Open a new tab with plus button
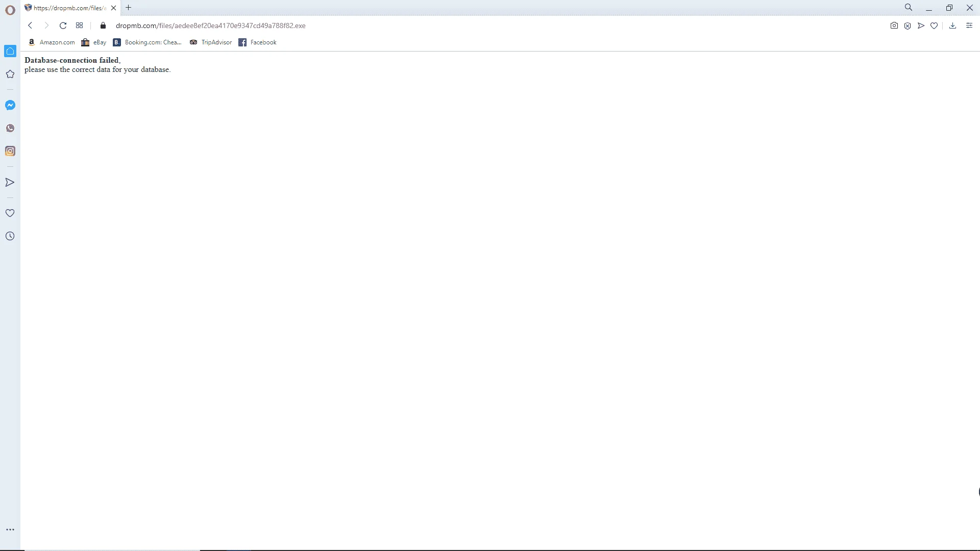This screenshot has height=551, width=980. pos(129,8)
